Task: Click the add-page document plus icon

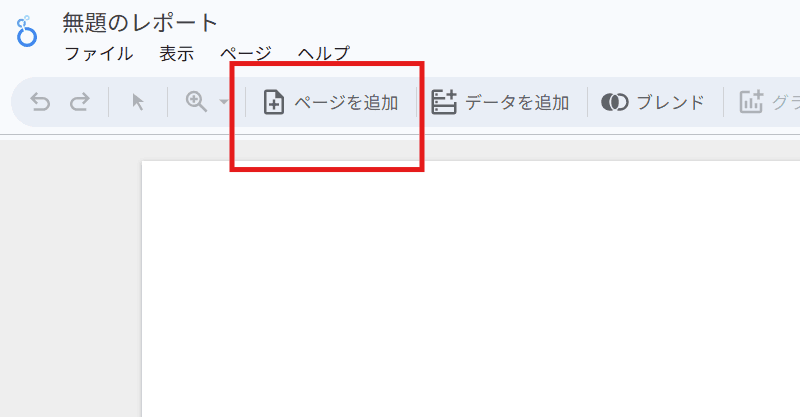Action: (x=274, y=102)
